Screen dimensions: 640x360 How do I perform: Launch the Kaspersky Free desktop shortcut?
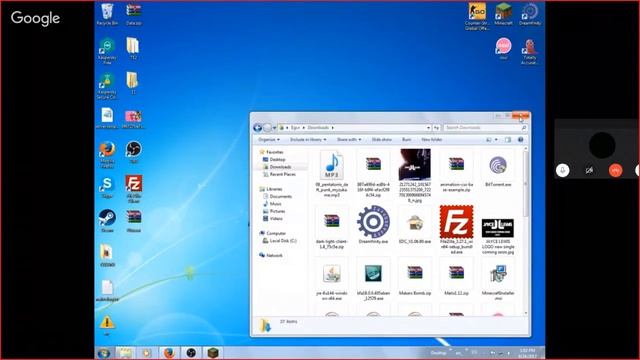(x=107, y=51)
